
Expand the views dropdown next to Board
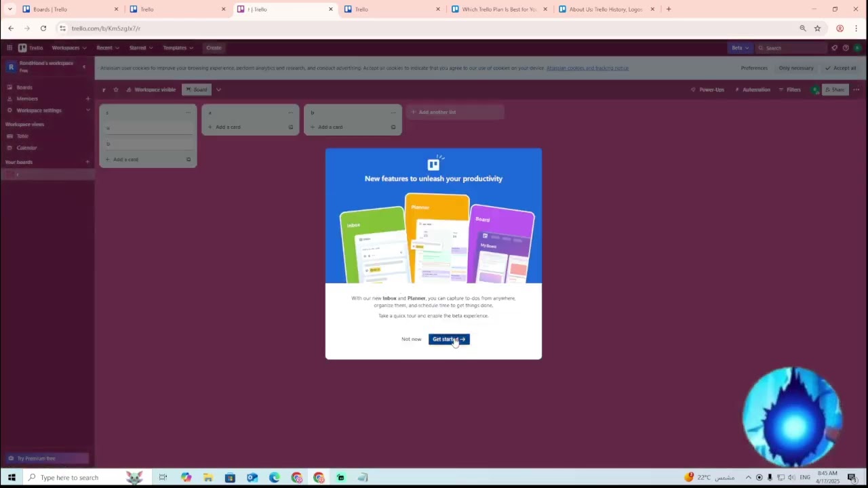218,89
